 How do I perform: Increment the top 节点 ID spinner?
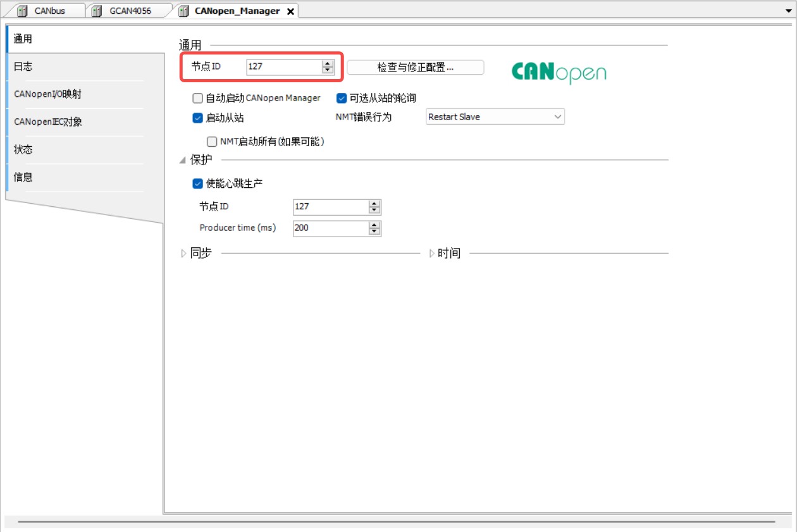tap(328, 63)
